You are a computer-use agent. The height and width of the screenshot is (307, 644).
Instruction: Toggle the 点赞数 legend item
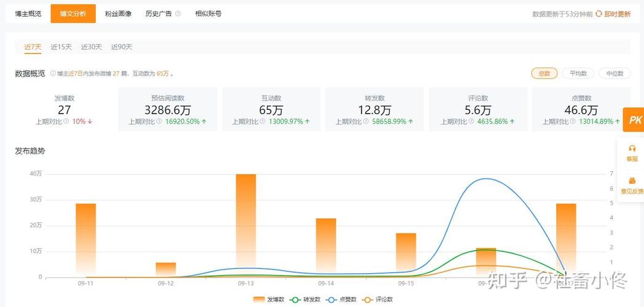tap(341, 300)
